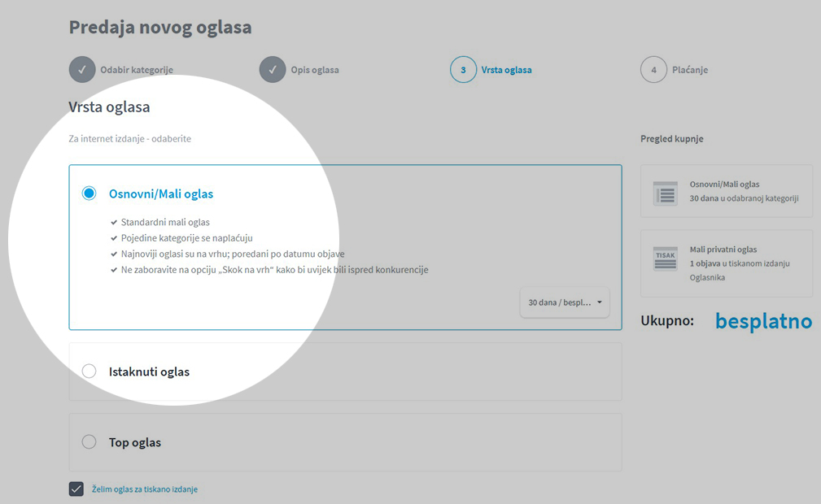Click the step 4 Plaćanje circle icon
This screenshot has height=504, width=821.
pos(653,70)
